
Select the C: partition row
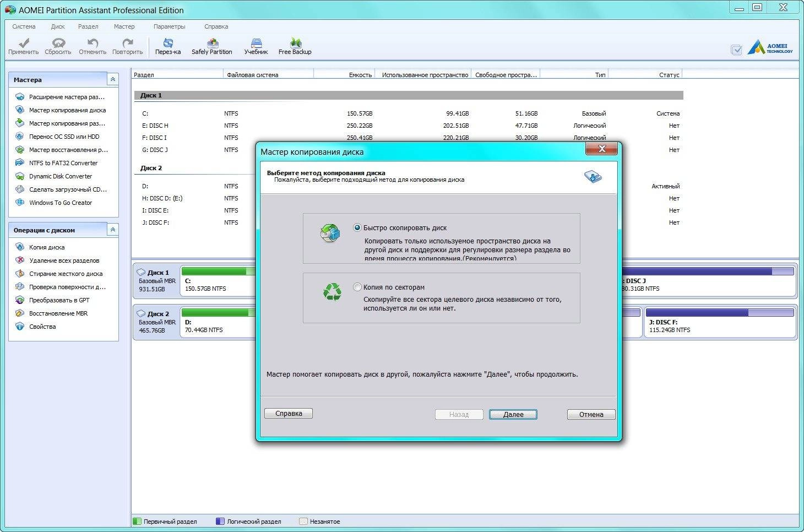coord(409,113)
